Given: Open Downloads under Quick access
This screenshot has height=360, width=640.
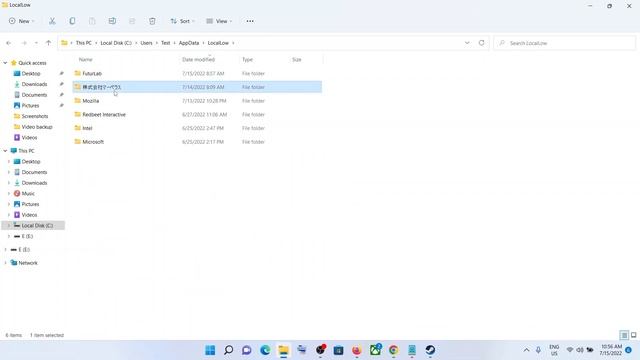Looking at the screenshot, I should pos(34,84).
